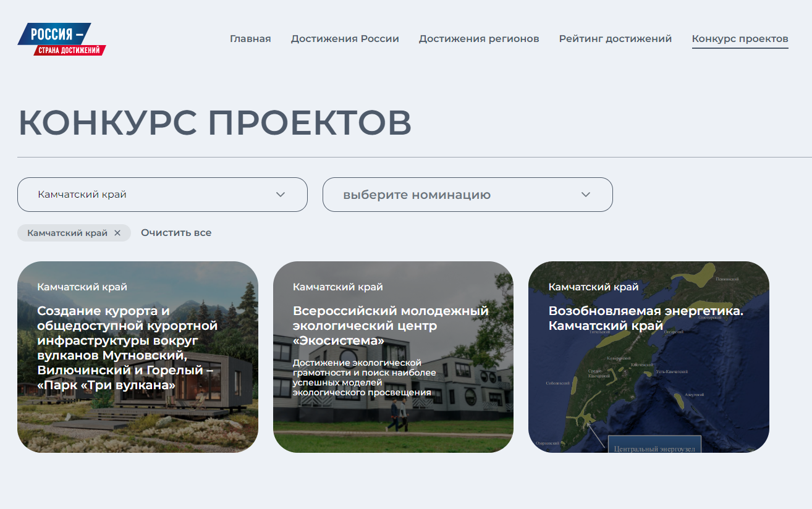Viewport: 812px width, 509px height.
Task: Go to Главная page
Action: pos(250,39)
